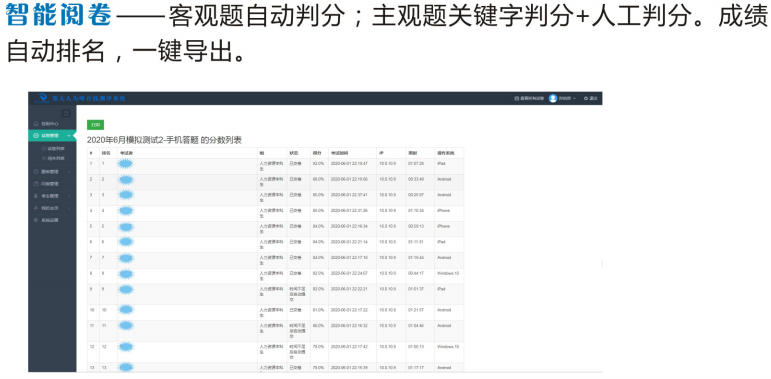The image size is (771, 379).
Task: Expand the 题库管理 chevron
Action: coord(69,172)
